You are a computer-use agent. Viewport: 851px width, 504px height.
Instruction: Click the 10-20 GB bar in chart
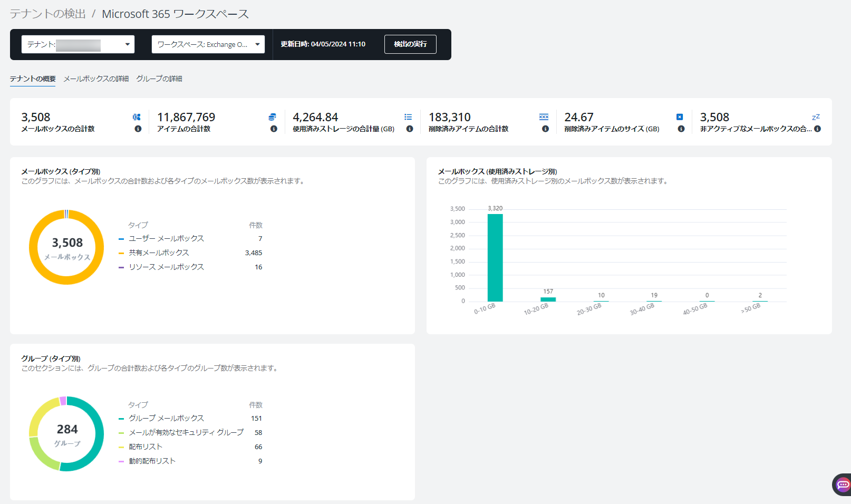pyautogui.click(x=548, y=299)
